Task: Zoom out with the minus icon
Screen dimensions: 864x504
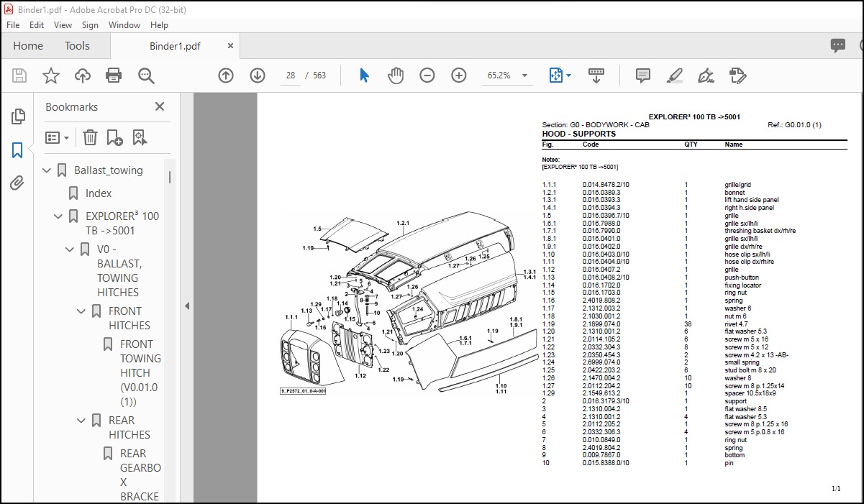Action: pos(427,75)
